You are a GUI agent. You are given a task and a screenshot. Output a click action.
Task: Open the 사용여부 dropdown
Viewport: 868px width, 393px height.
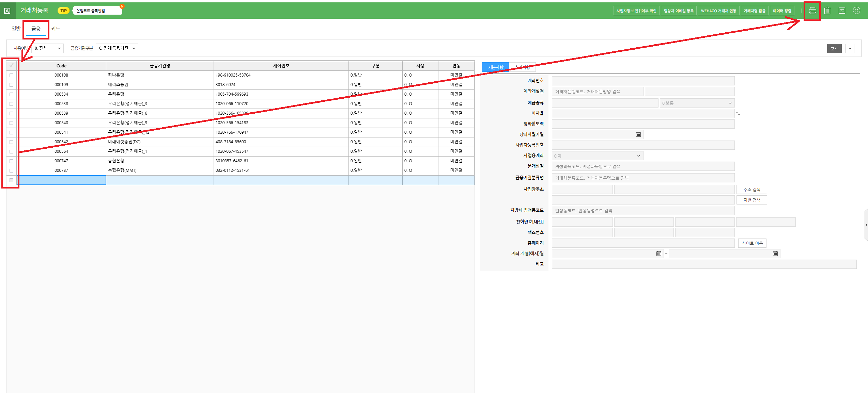point(48,48)
